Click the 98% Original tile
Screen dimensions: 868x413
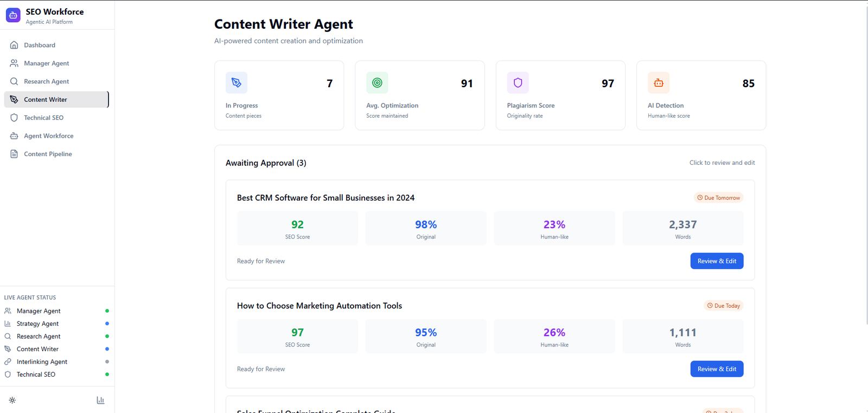[x=426, y=228]
